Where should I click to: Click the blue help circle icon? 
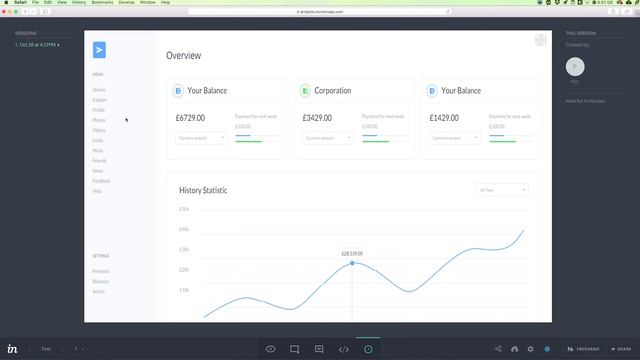547,349
